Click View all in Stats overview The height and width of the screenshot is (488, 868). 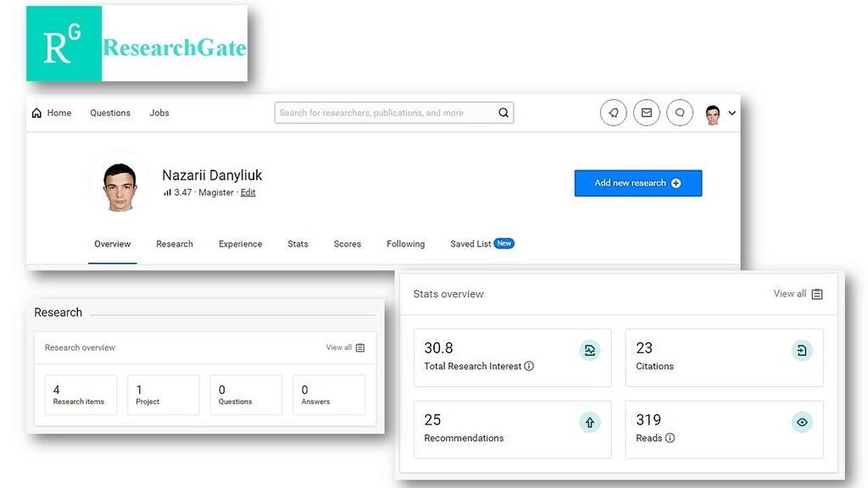pos(790,294)
